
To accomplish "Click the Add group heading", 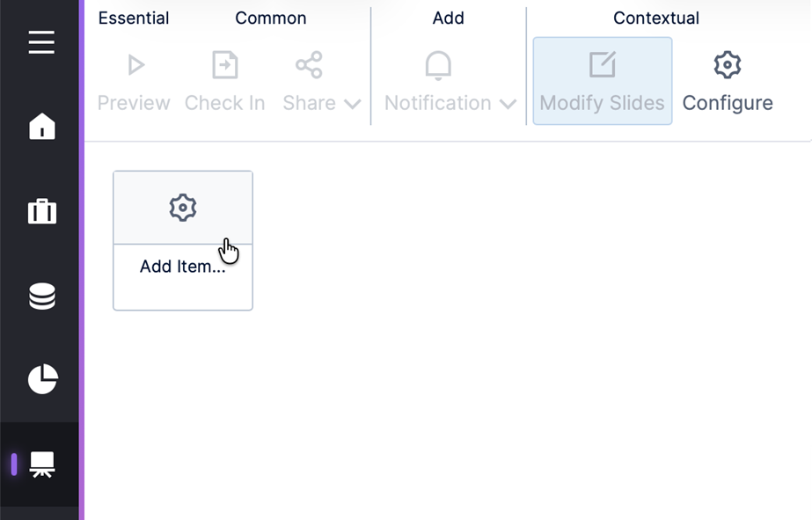I will coord(448,18).
